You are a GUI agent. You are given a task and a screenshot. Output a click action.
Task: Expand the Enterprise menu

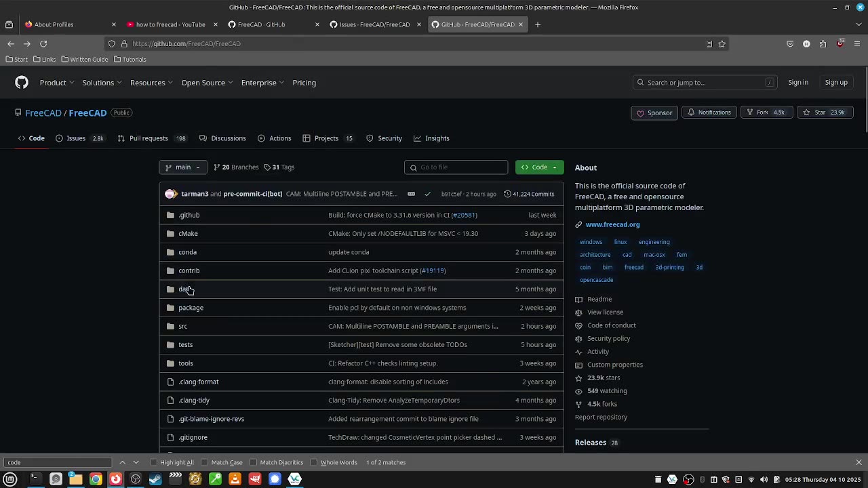tap(262, 83)
